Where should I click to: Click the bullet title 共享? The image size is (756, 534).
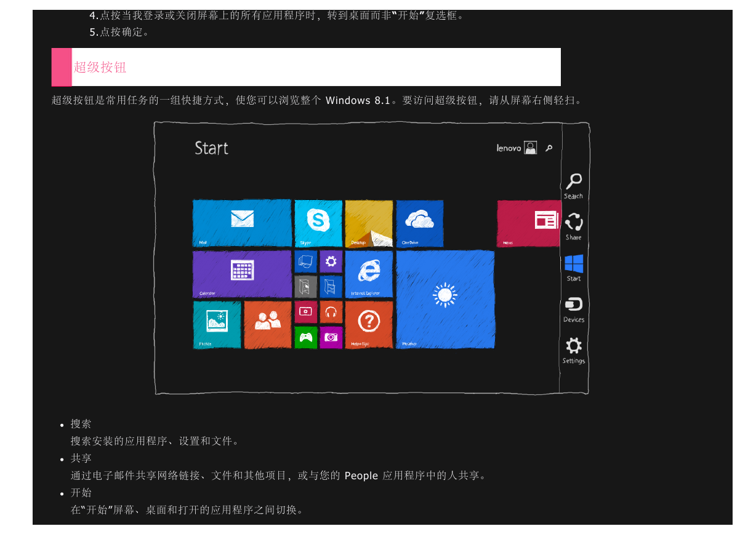coord(81,458)
